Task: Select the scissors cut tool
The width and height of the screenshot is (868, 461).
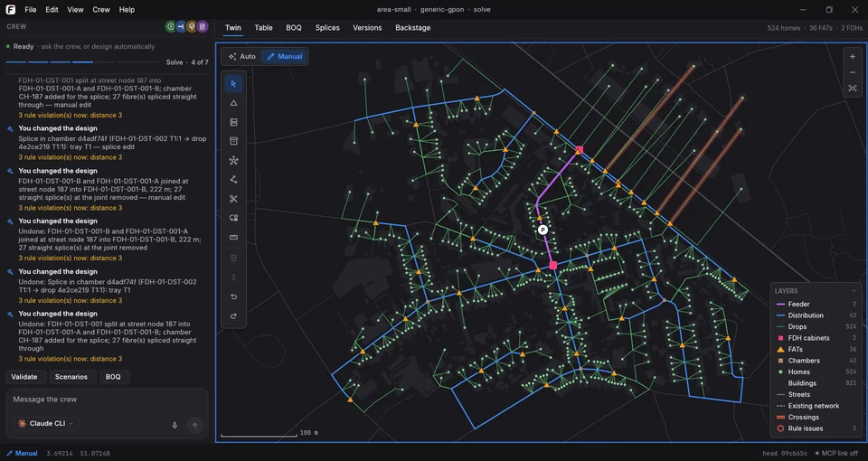Action: [233, 199]
